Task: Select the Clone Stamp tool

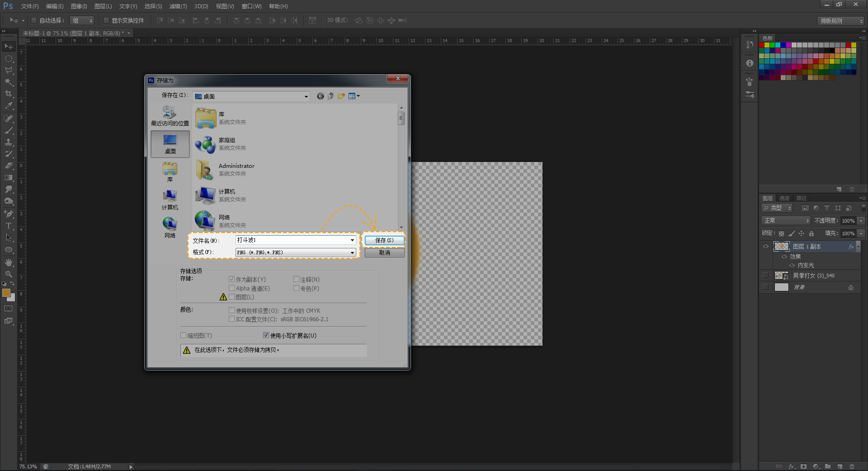Action: point(9,142)
